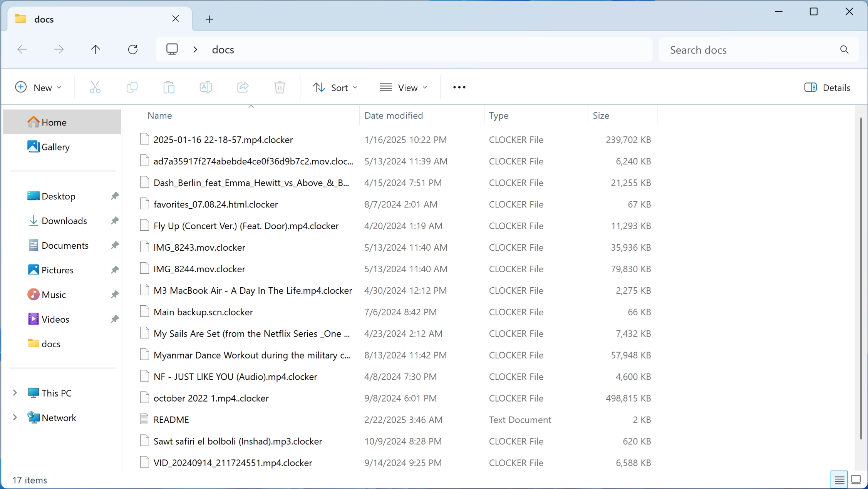Click New item button
Viewport: 868px width, 489px height.
(x=39, y=87)
